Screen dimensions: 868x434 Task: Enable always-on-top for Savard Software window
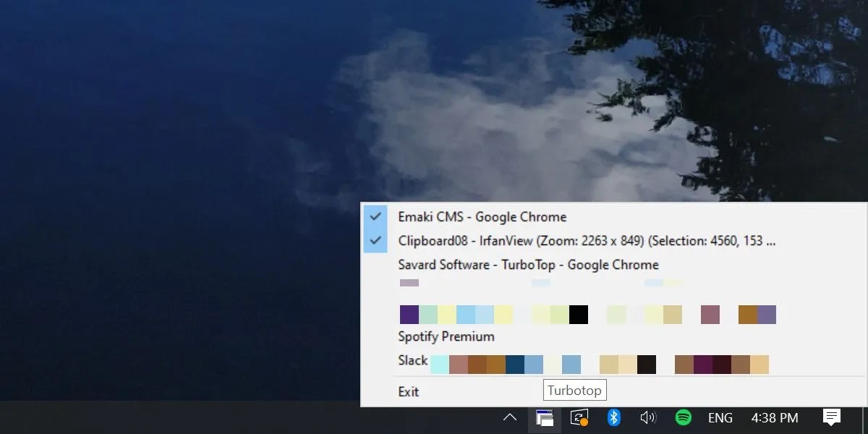(528, 265)
